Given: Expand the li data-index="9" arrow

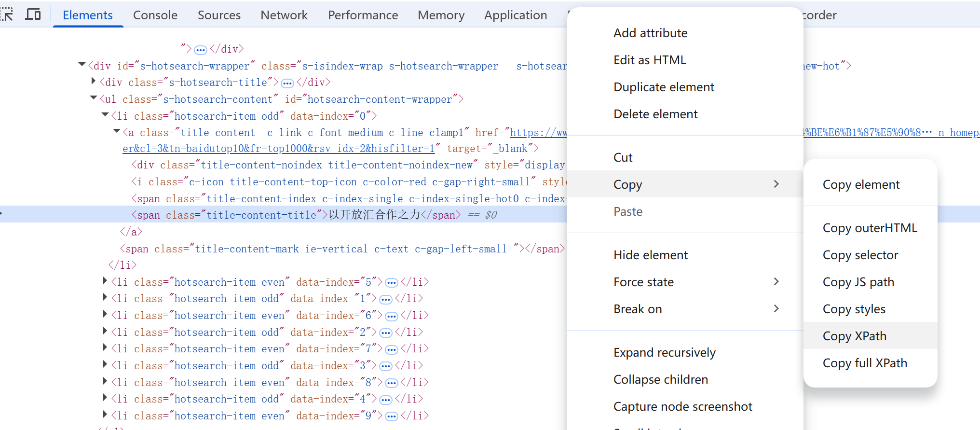Looking at the screenshot, I should (x=105, y=415).
